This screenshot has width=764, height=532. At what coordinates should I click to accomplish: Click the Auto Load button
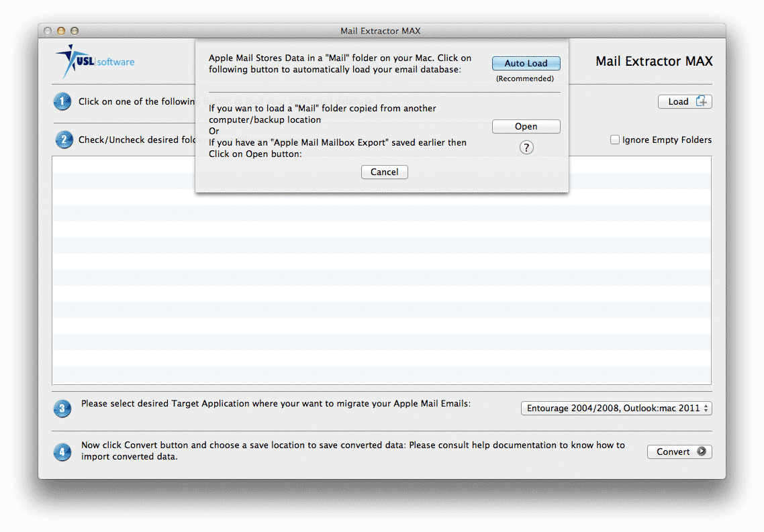coord(526,63)
